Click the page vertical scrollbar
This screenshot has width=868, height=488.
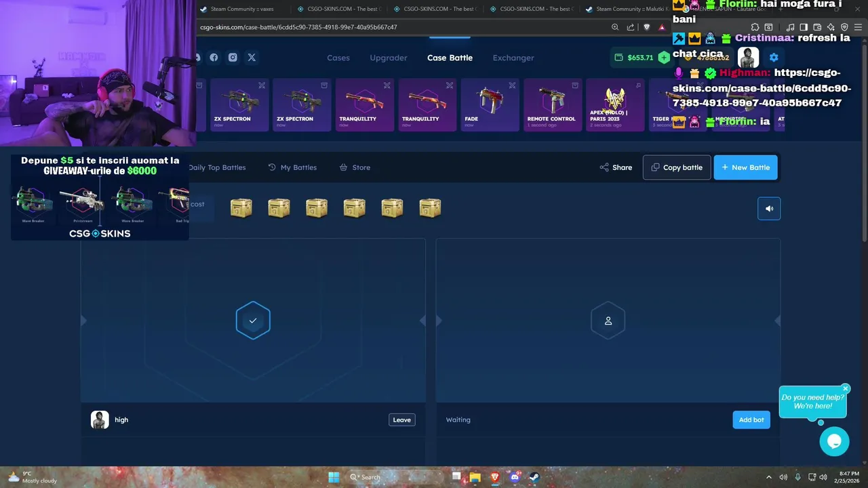click(x=864, y=142)
